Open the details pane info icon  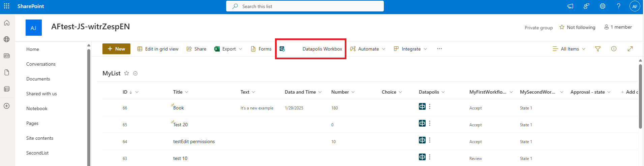614,49
